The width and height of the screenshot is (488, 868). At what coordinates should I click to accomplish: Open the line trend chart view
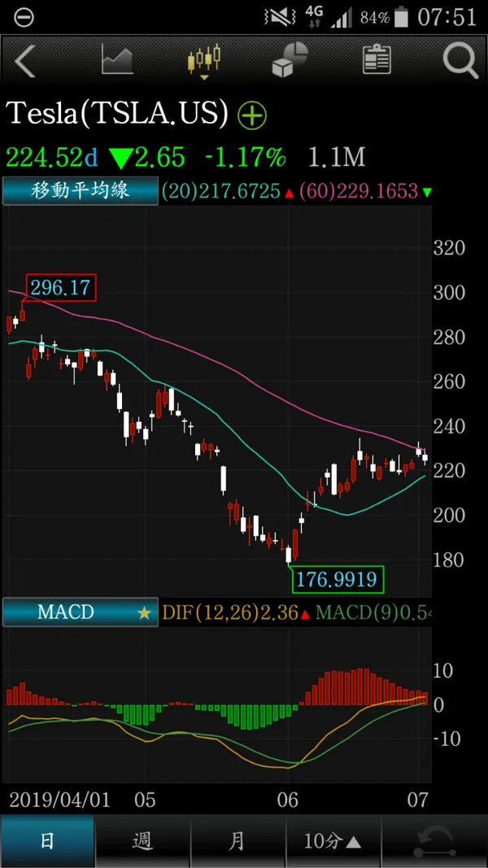(x=117, y=59)
